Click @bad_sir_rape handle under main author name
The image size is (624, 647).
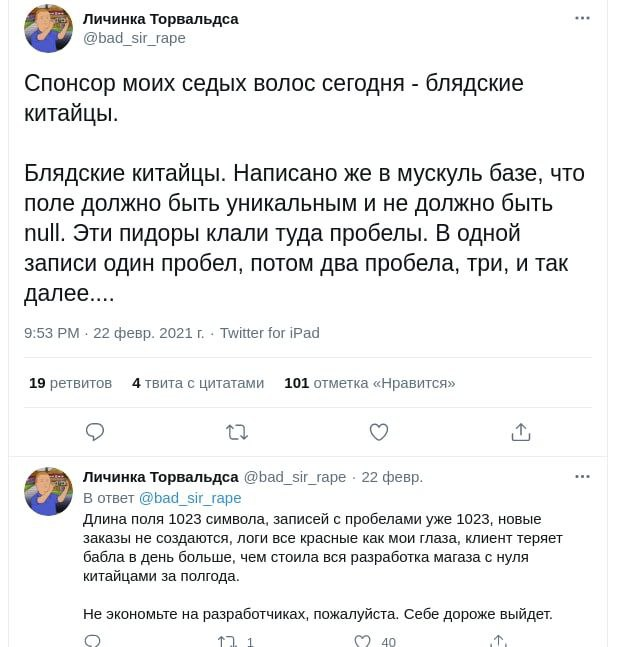click(134, 38)
